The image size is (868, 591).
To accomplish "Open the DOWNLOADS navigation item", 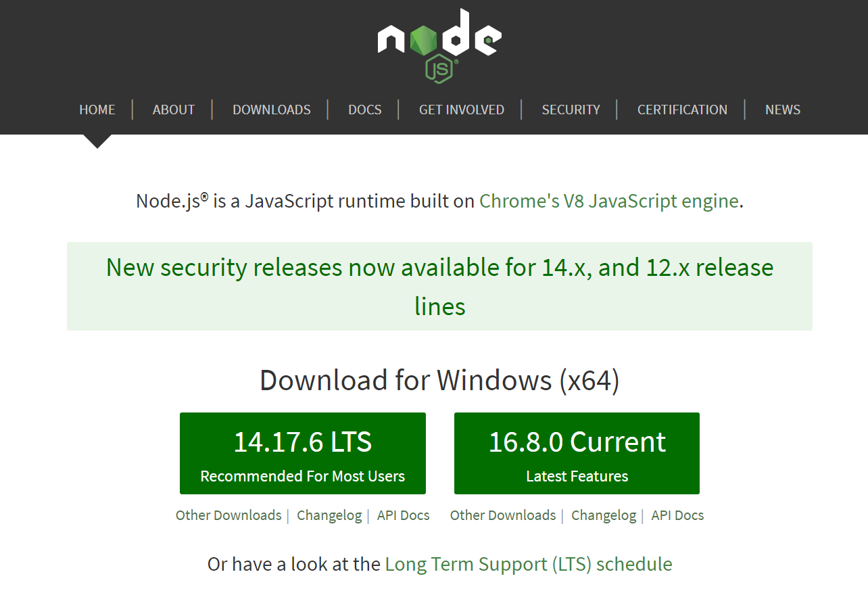I will (272, 110).
